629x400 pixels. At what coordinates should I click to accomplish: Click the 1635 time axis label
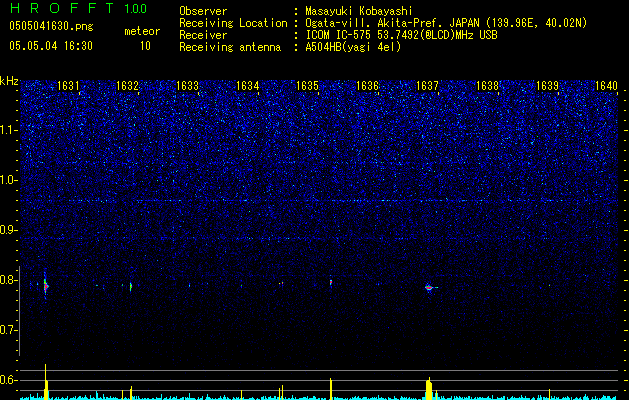click(307, 86)
